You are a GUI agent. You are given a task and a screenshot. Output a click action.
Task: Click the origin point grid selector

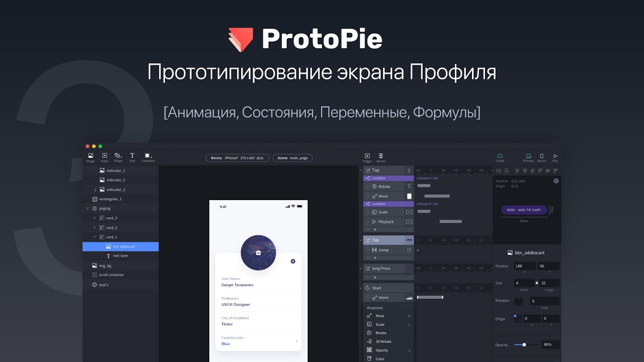(518, 318)
